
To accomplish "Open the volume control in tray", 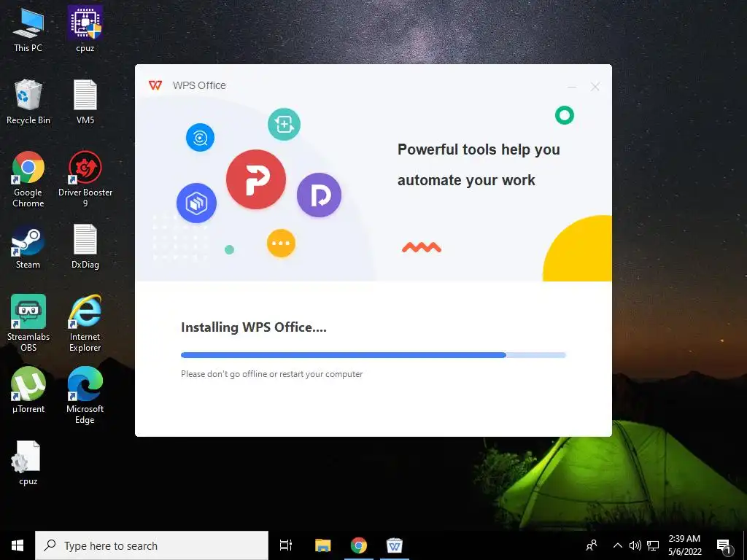I will [x=635, y=545].
